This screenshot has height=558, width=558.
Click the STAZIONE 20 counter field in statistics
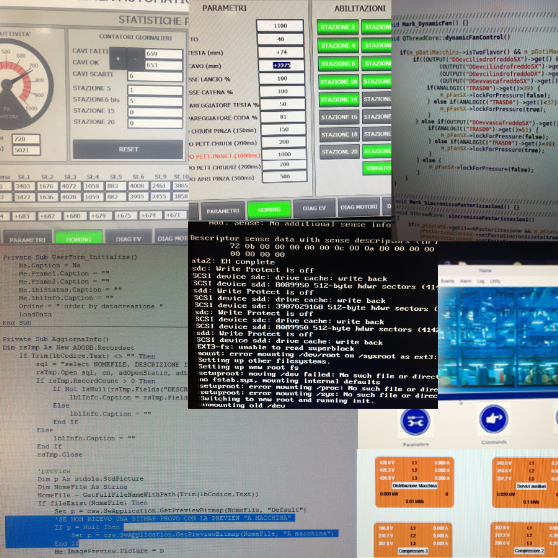(x=155, y=123)
